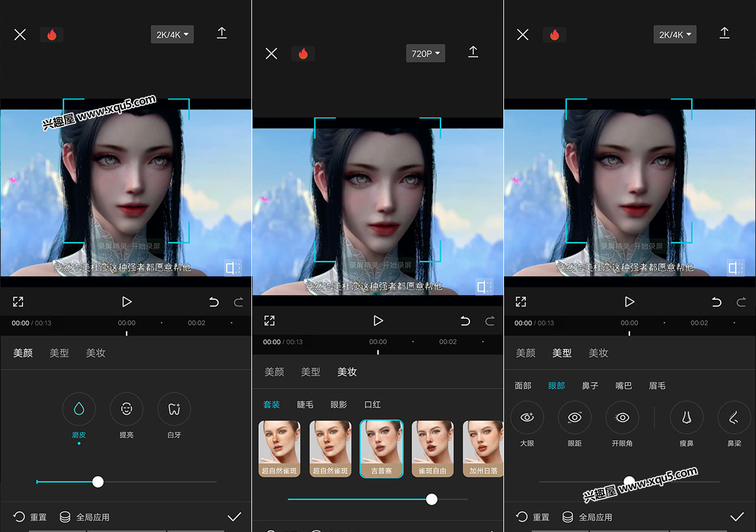Open the 眉毛 eyebrow sub-tab

[657, 385]
